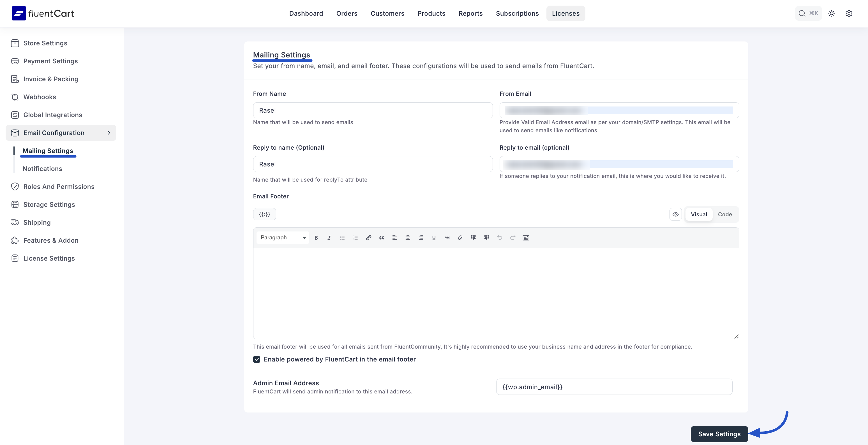Open Notifications under Email Configuration
This screenshot has width=868, height=445.
(x=42, y=168)
